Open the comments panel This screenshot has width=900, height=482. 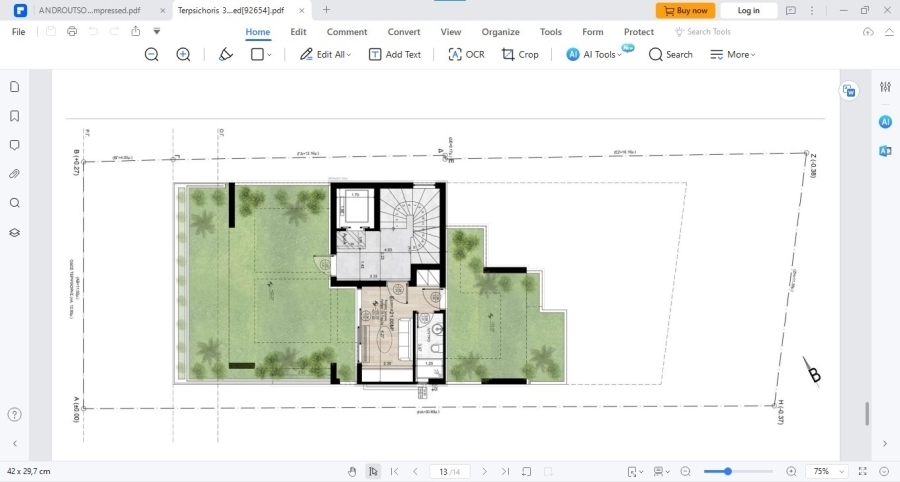point(15,145)
